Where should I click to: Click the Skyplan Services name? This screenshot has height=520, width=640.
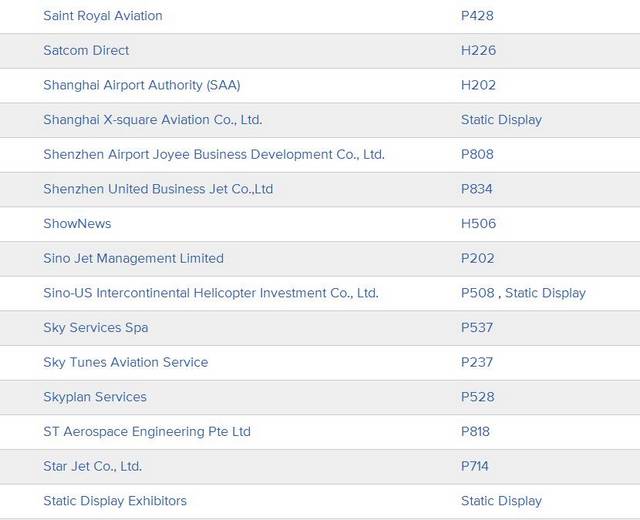94,397
